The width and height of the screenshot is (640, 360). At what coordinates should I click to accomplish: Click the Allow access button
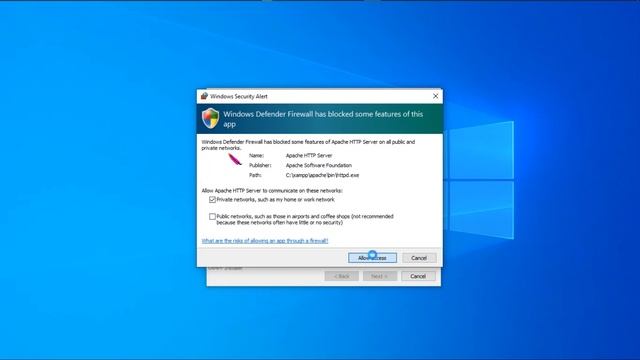(x=372, y=258)
